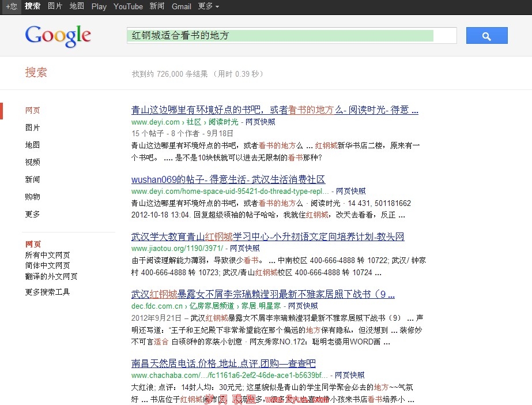Screen dimensions: 532x405
Task: Click the 15 个帖子 - 8 个作者 text
Action: 165,133
